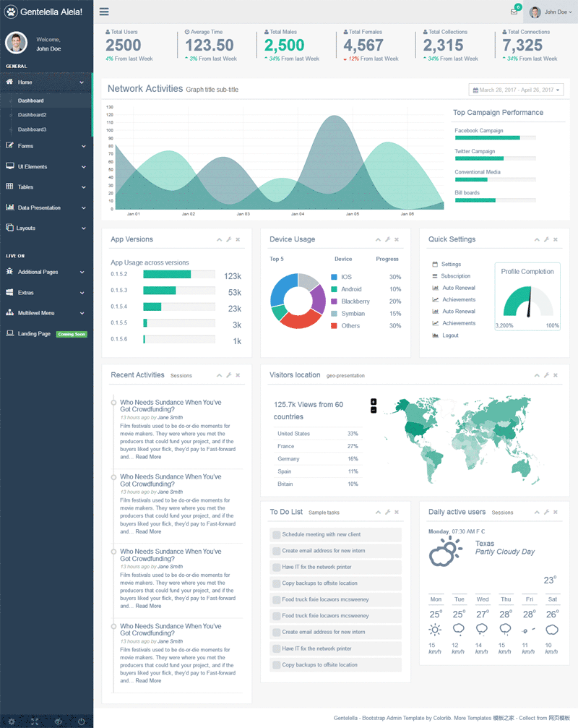This screenshot has width=578, height=728.
Task: Click the fullscreen icon in sidebar footer
Action: tap(35, 721)
